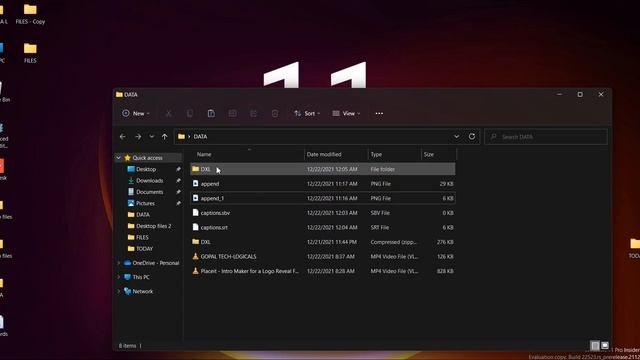
Task: Open Pictures in the sidebar
Action: (145, 203)
